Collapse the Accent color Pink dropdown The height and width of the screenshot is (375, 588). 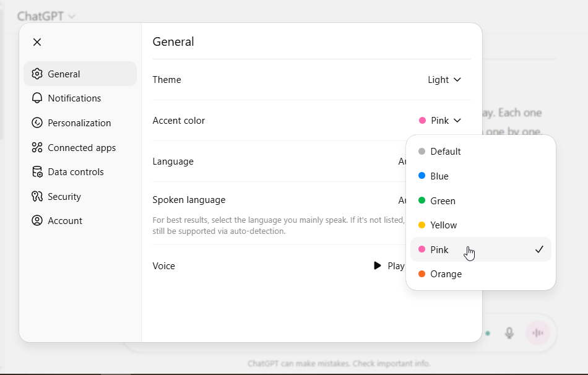(440, 121)
